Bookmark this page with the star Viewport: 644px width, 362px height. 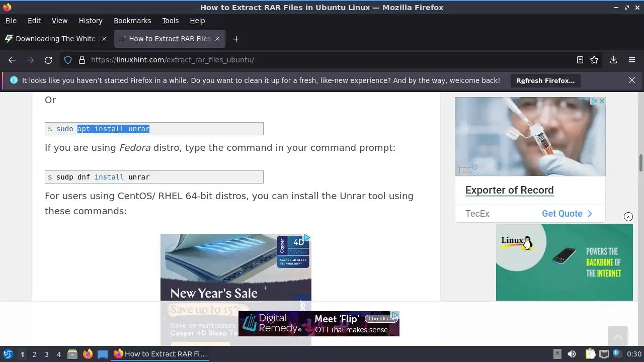594,60
